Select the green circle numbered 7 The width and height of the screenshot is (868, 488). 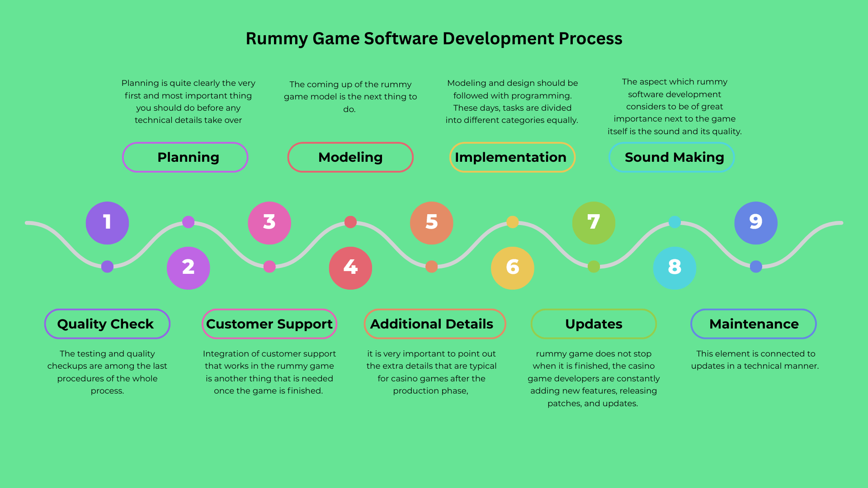[593, 223]
